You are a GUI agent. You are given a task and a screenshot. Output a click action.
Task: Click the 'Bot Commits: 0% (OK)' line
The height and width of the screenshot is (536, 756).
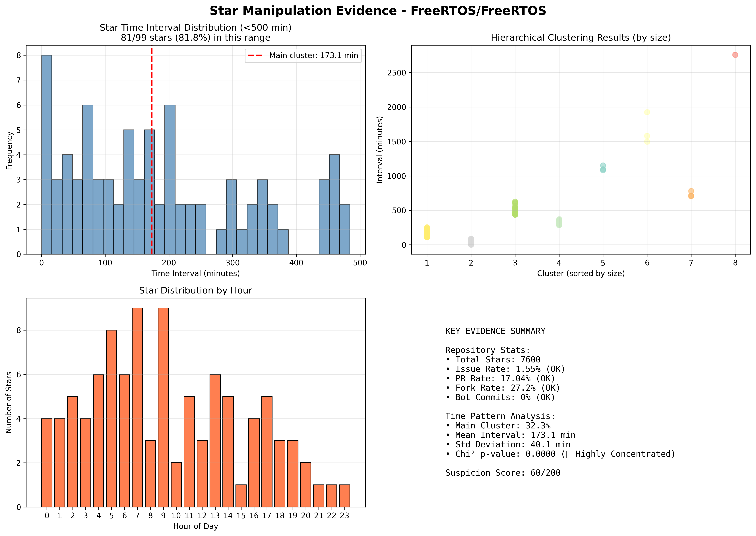[x=500, y=397]
